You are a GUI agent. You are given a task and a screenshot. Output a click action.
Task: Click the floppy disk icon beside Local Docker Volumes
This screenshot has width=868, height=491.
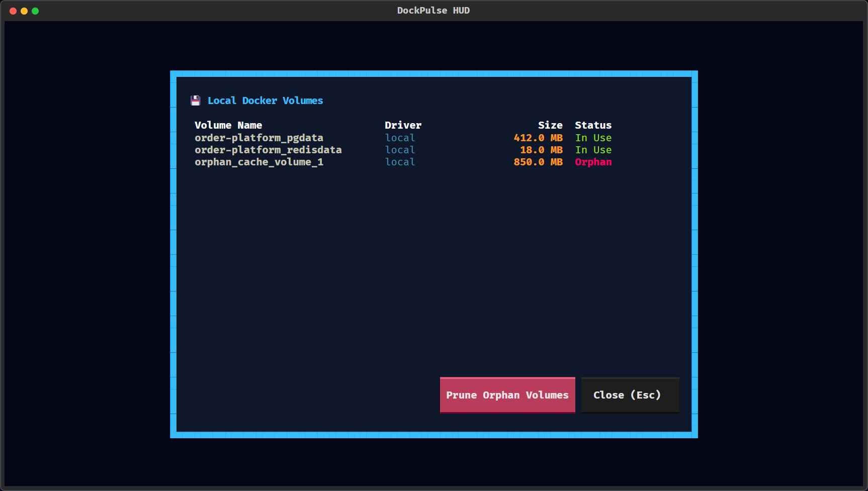tap(196, 101)
